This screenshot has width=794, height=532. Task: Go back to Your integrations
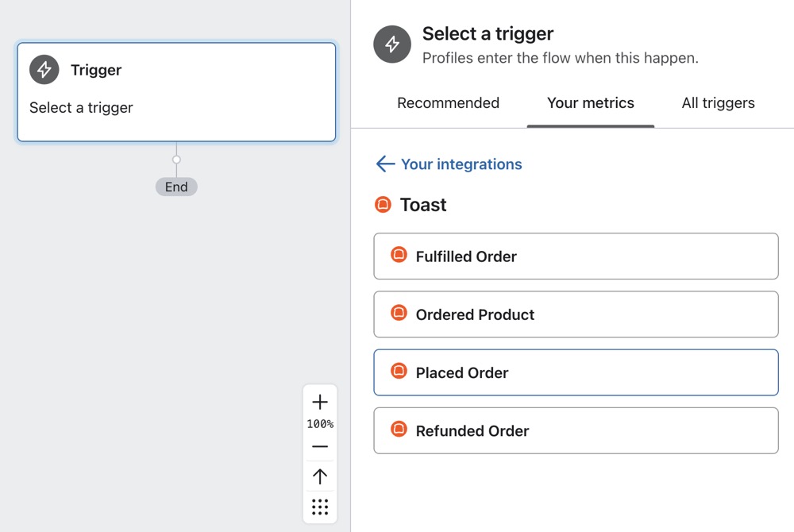[461, 164]
